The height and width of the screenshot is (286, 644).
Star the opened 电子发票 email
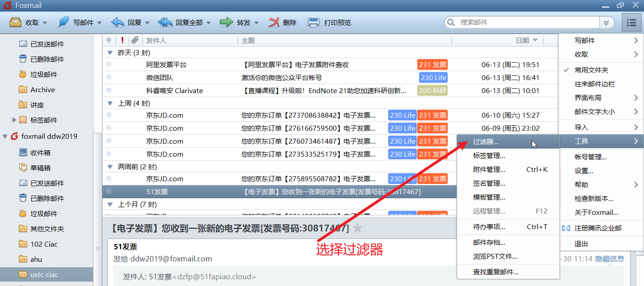coord(358,228)
